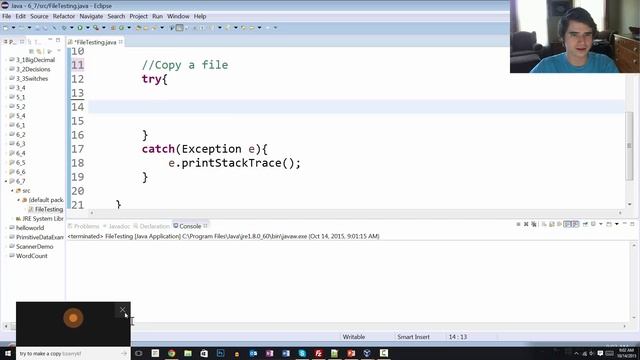Select the PrimitiveDataExamples project
The width and height of the screenshot is (640, 360).
[x=36, y=238]
